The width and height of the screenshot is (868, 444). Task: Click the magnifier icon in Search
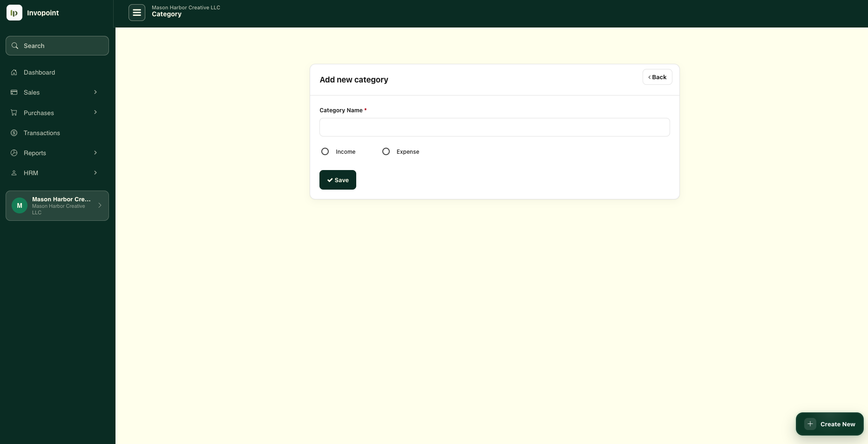pos(15,46)
